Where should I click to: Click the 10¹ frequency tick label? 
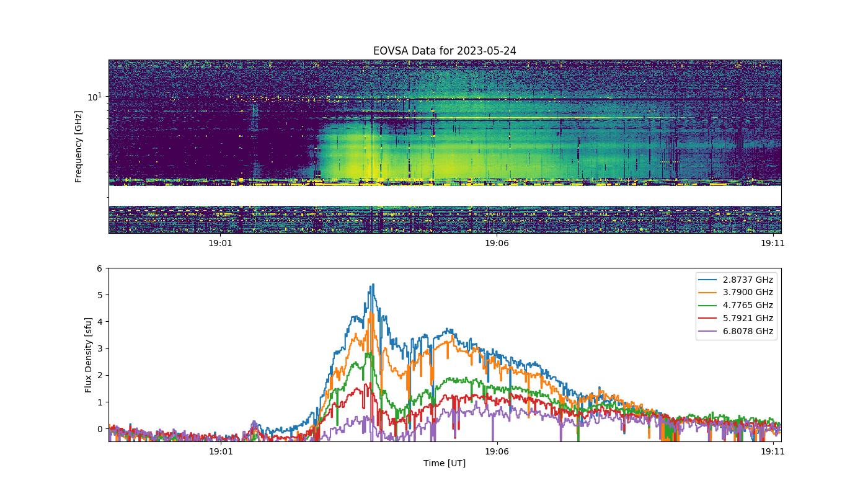94,97
